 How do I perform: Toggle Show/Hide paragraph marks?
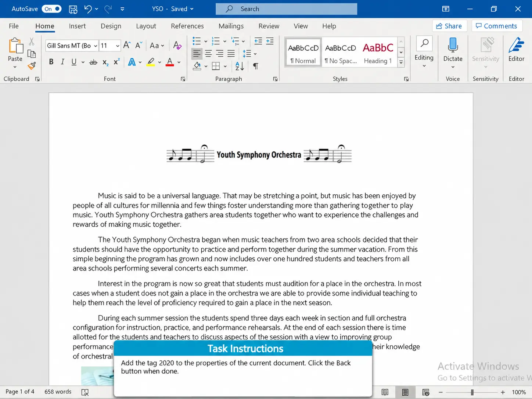(x=255, y=66)
